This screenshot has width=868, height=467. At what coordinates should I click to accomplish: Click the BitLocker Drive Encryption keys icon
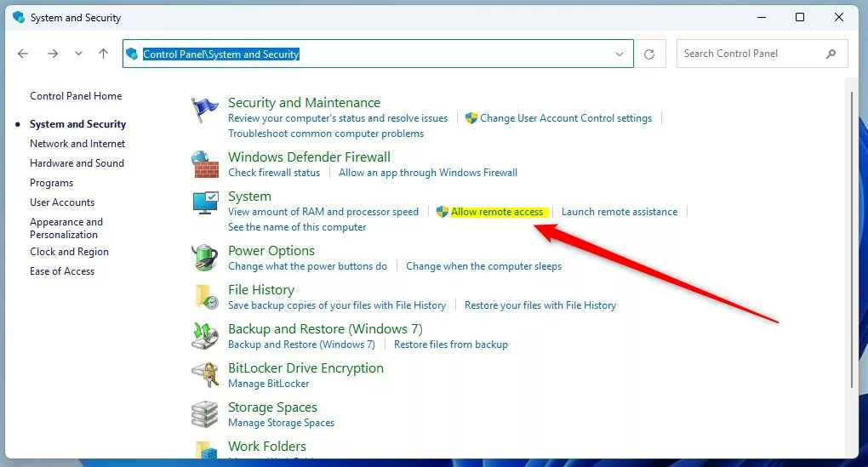tap(205, 375)
